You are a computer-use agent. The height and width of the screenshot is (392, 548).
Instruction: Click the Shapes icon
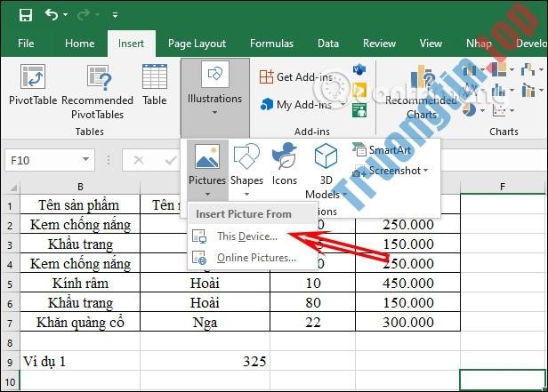pyautogui.click(x=246, y=156)
